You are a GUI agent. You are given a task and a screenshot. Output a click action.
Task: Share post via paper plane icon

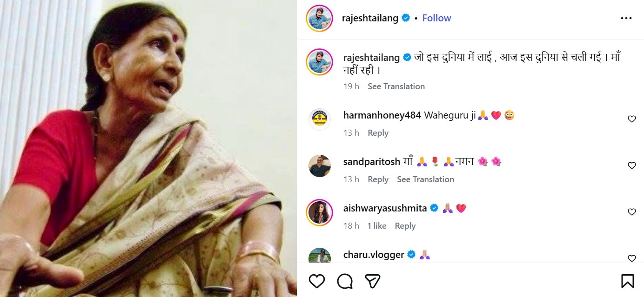tap(373, 281)
